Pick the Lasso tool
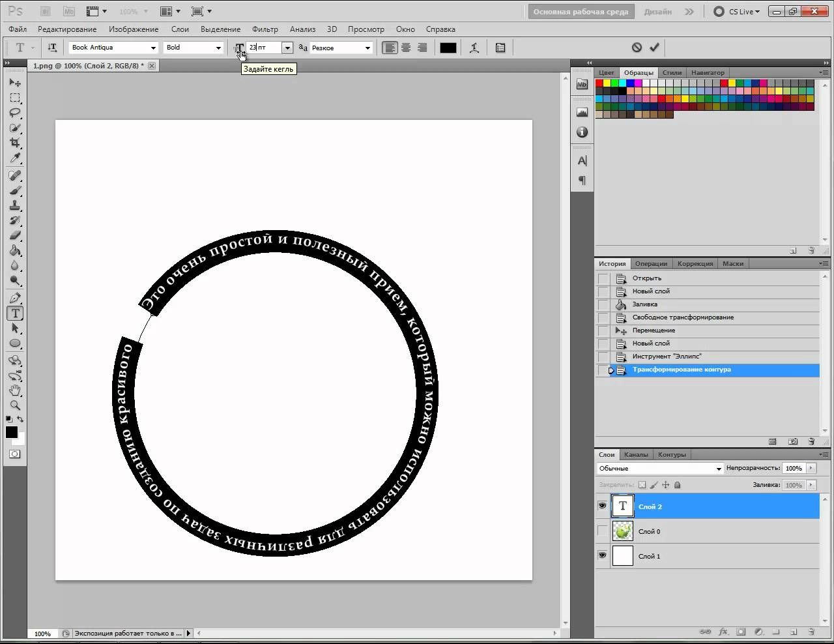Viewport: 834px width, 644px height. [x=16, y=113]
